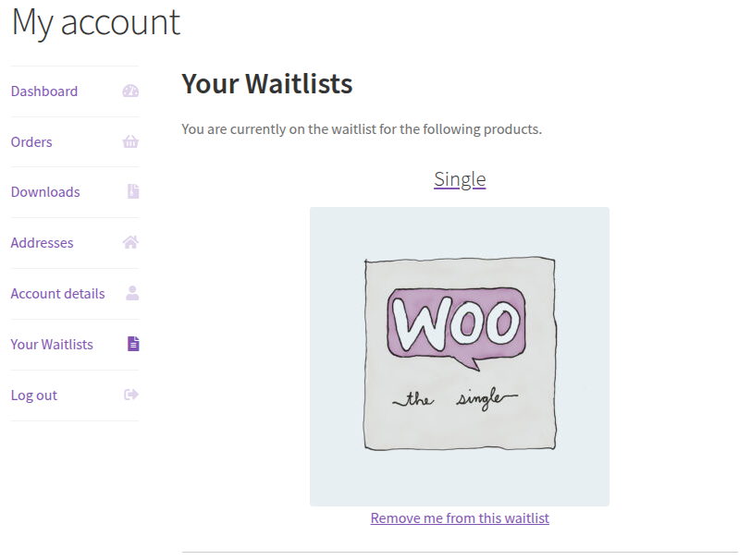Viewport: 751px width, 560px height.
Task: Click the Dashboard gauge icon
Action: 130,91
